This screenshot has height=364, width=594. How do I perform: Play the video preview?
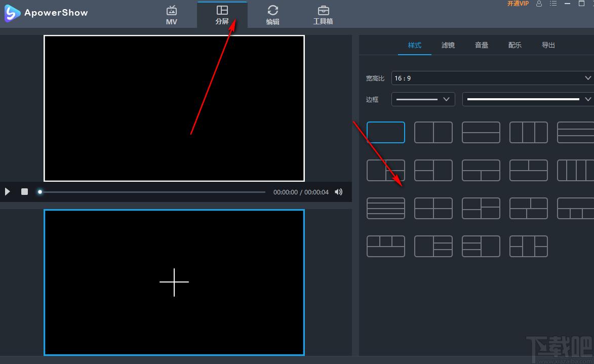(7, 192)
